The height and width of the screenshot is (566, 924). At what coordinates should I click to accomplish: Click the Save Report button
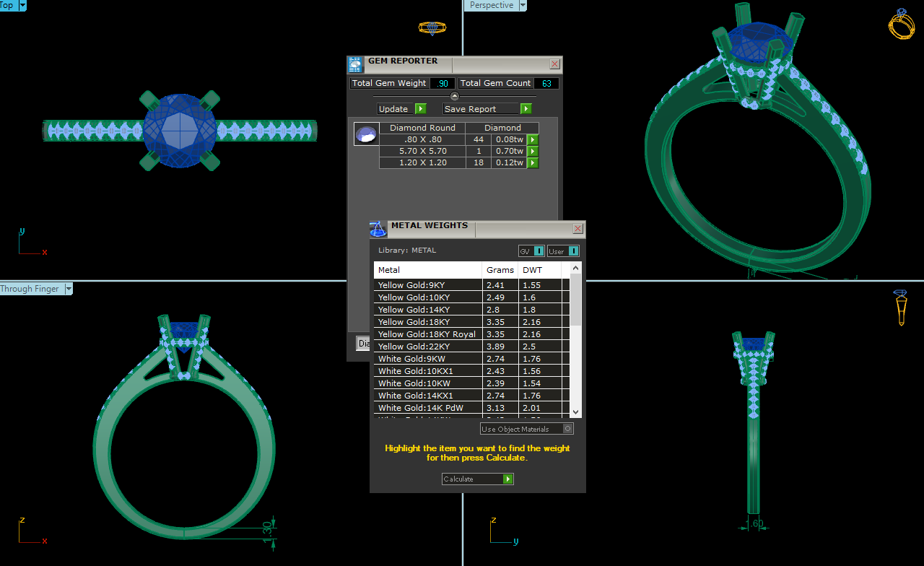coord(487,109)
